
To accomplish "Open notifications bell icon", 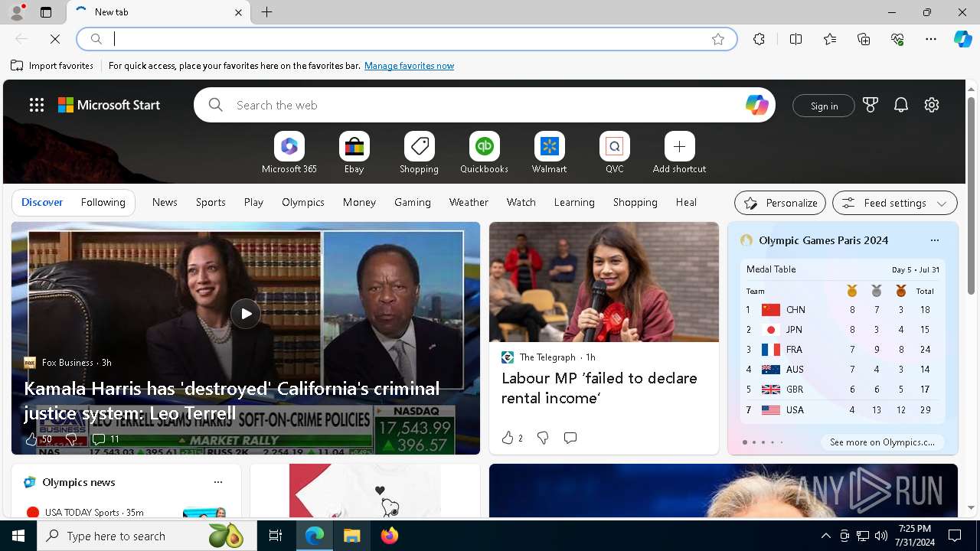I will point(901,105).
